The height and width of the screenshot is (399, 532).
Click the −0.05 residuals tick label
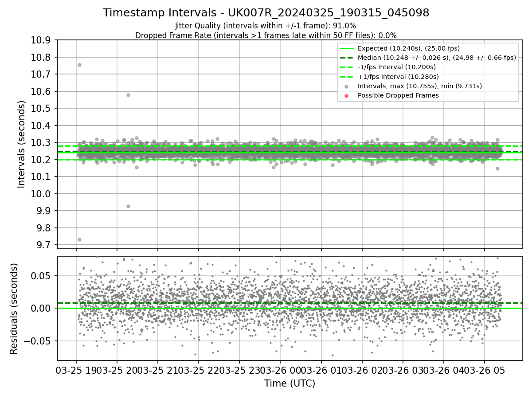[38, 341]
